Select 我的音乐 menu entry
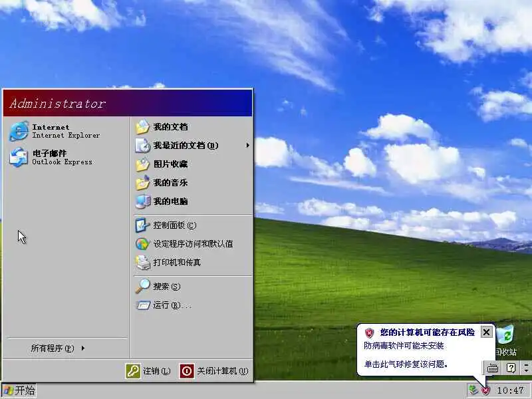The height and width of the screenshot is (399, 532). coord(194,184)
